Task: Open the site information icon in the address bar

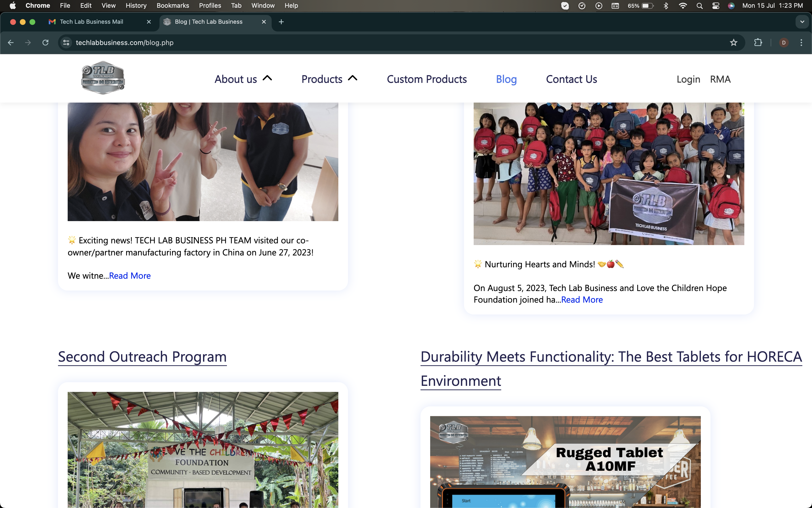Action: 66,43
